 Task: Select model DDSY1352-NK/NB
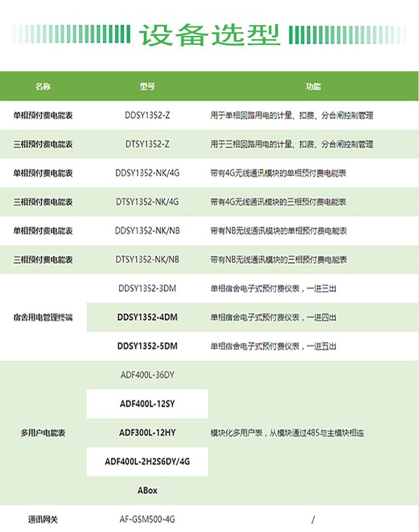point(147,231)
